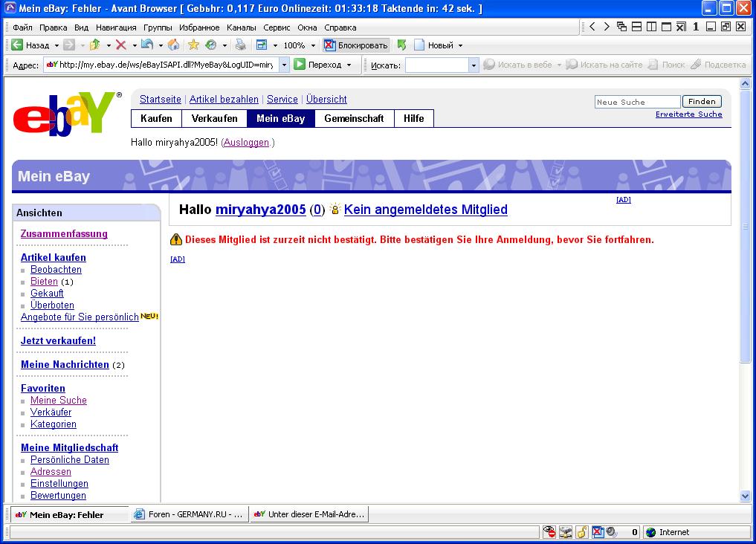Click the next tab arrow icon
Image resolution: width=756 pixels, height=544 pixels.
click(x=607, y=27)
